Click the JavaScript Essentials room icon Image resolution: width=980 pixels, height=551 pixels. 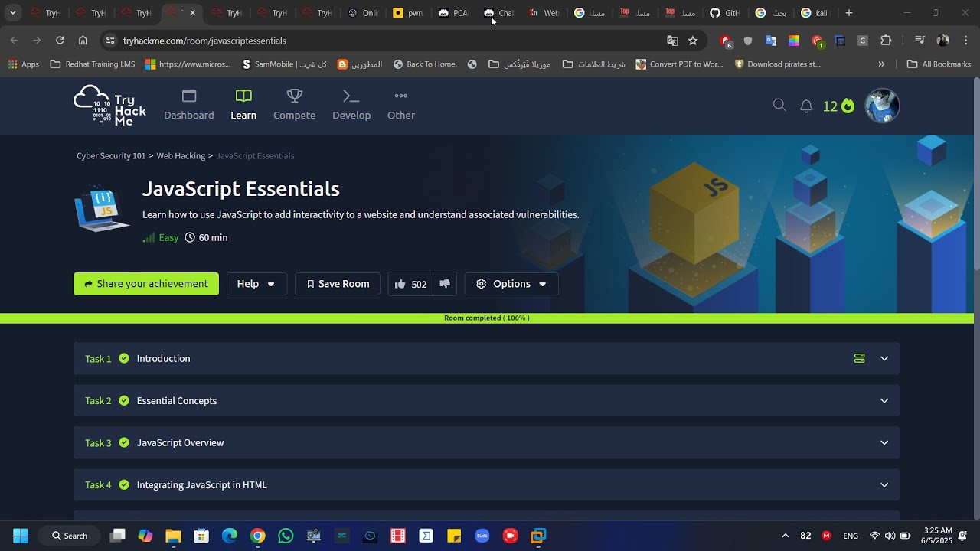[102, 207]
